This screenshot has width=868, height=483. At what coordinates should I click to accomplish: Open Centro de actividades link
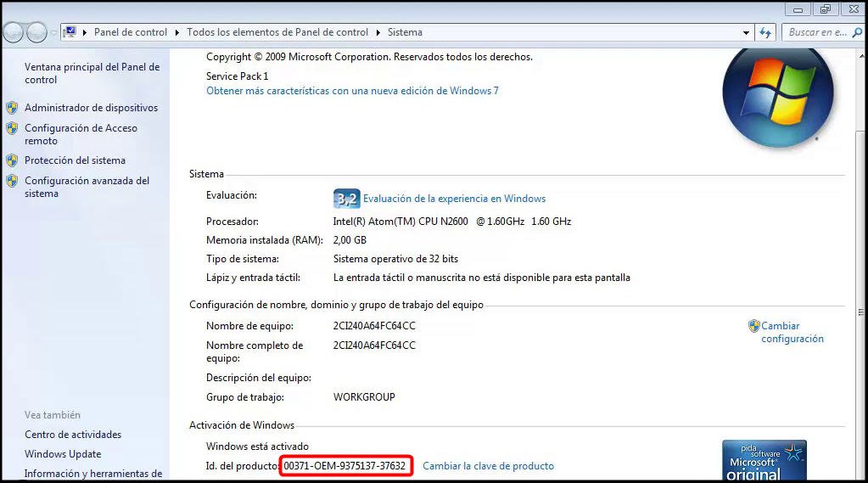coord(72,435)
